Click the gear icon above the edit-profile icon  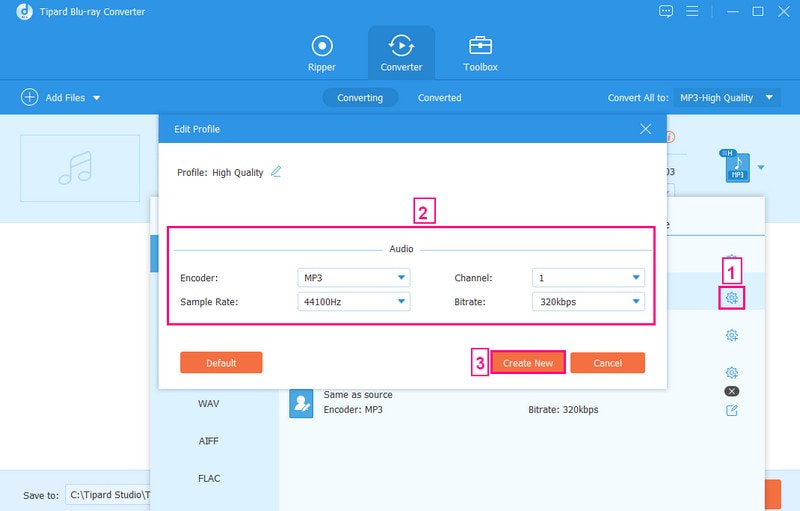(732, 373)
